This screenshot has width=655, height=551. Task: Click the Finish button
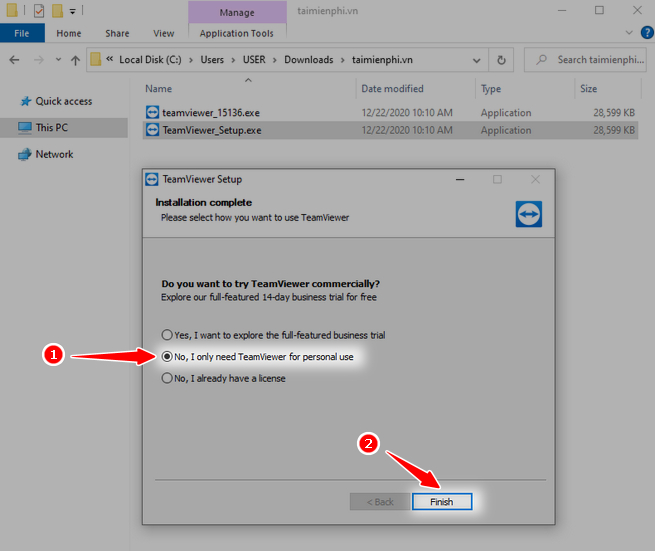click(442, 501)
